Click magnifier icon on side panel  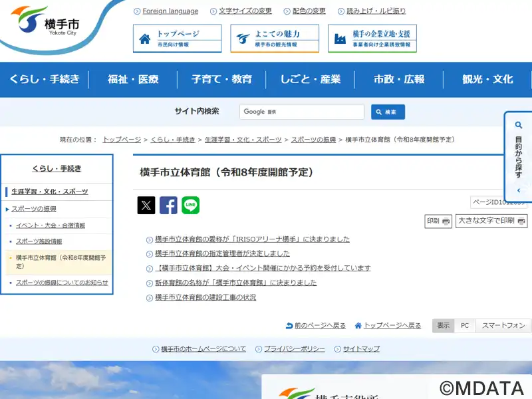coord(519,125)
